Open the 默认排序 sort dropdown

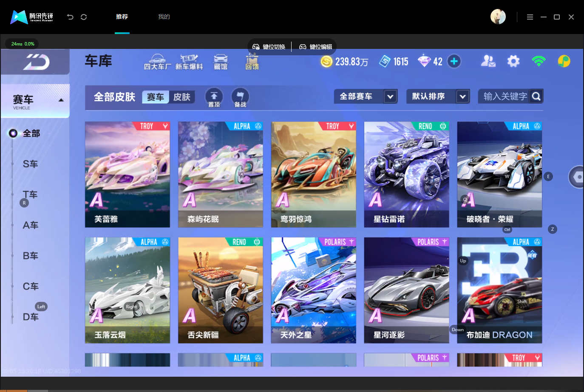(438, 97)
